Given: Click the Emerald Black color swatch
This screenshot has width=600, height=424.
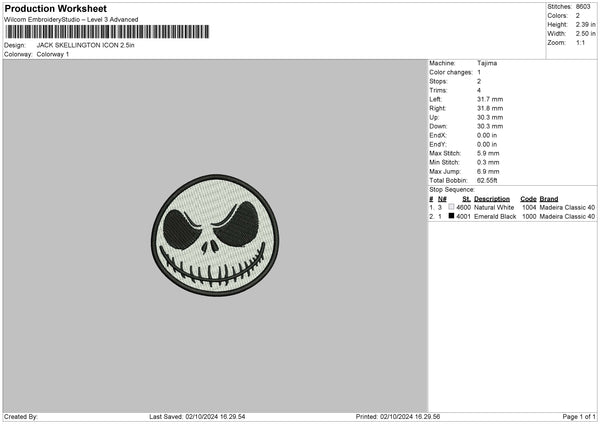Looking at the screenshot, I should coord(452,216).
